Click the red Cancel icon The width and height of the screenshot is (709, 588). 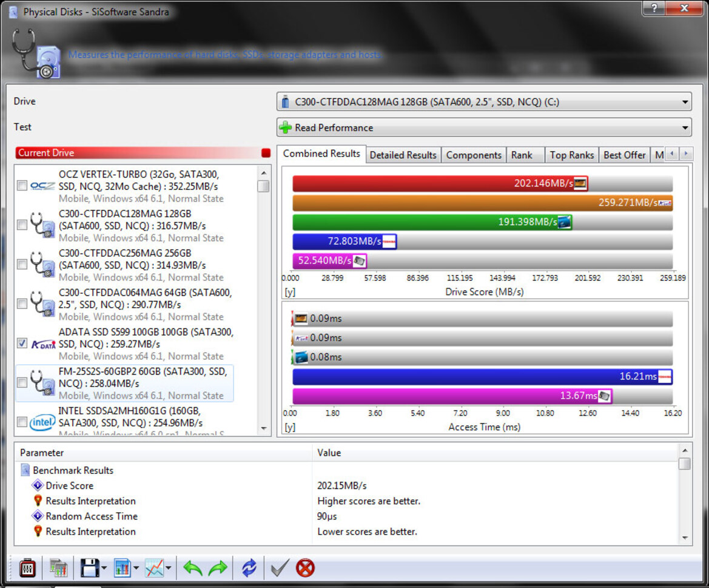[305, 567]
